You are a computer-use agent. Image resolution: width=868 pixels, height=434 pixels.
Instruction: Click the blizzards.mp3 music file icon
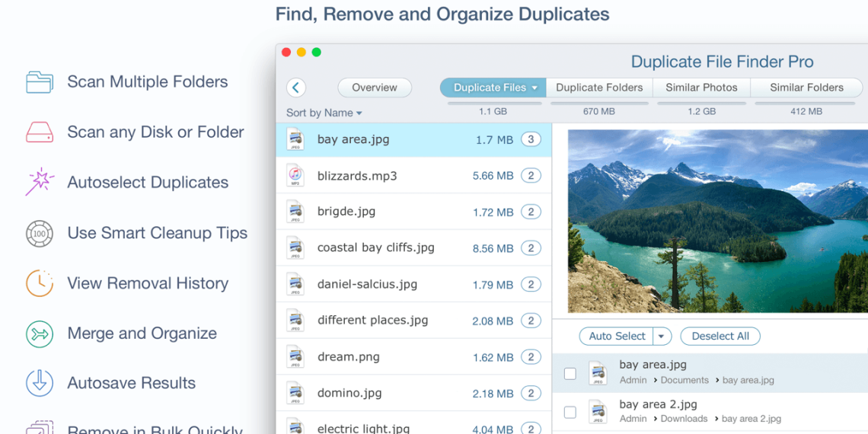[295, 176]
